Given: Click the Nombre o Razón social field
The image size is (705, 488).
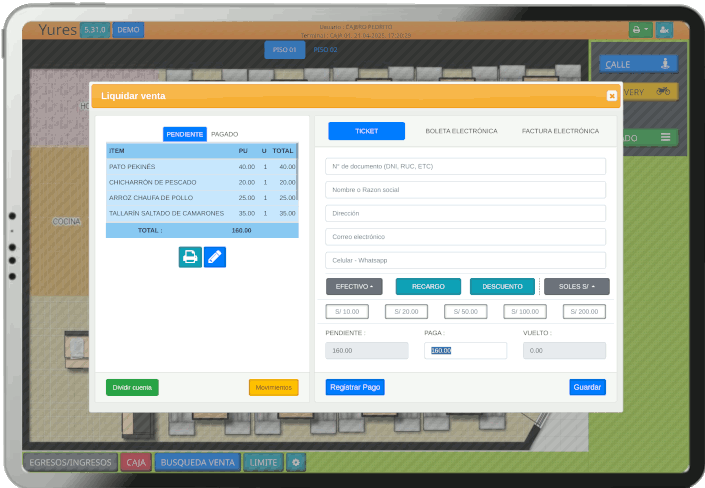Looking at the screenshot, I should coord(465,190).
